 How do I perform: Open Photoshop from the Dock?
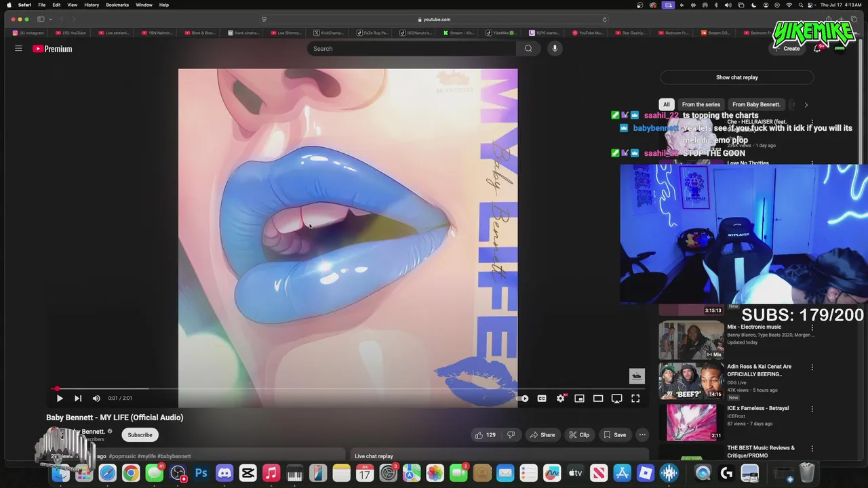pyautogui.click(x=201, y=473)
